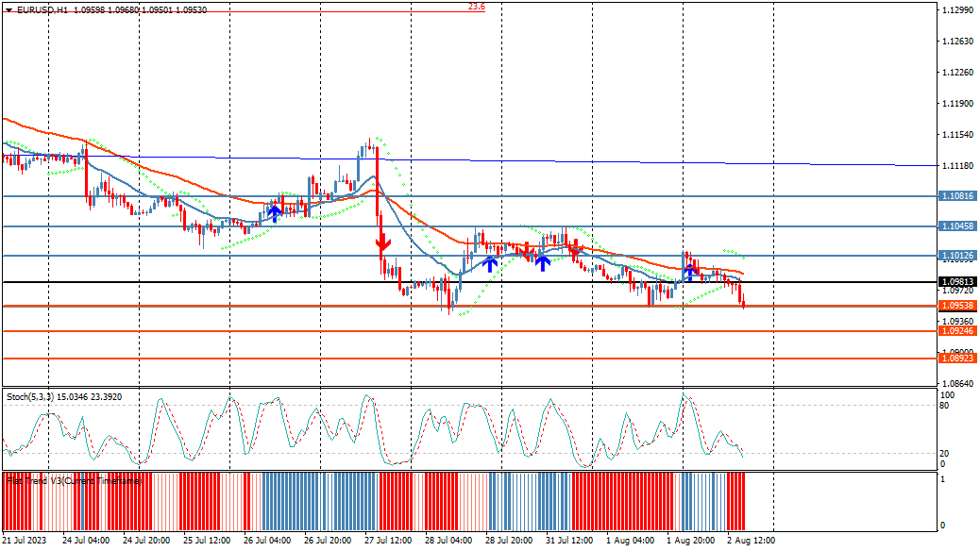Screen dimensions: 980x551
Task: Click the 31 Jul 12:00 time axis label
Action: pyautogui.click(x=569, y=541)
